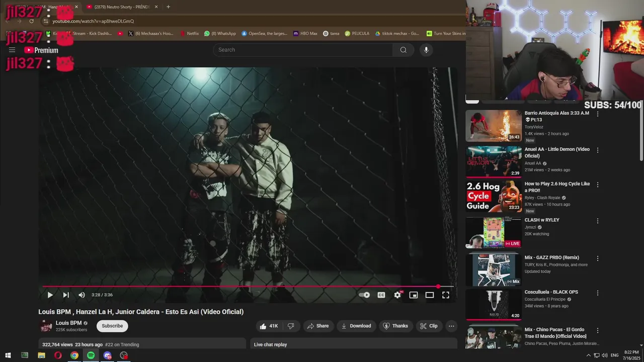Open the Netflix bookmark
This screenshot has width=644, height=362.
(189, 34)
